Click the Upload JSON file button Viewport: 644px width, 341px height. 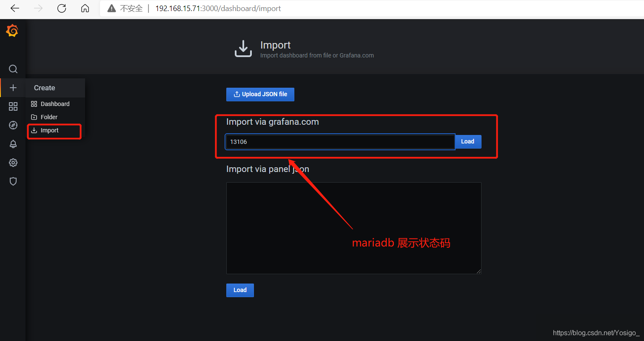[x=260, y=95]
